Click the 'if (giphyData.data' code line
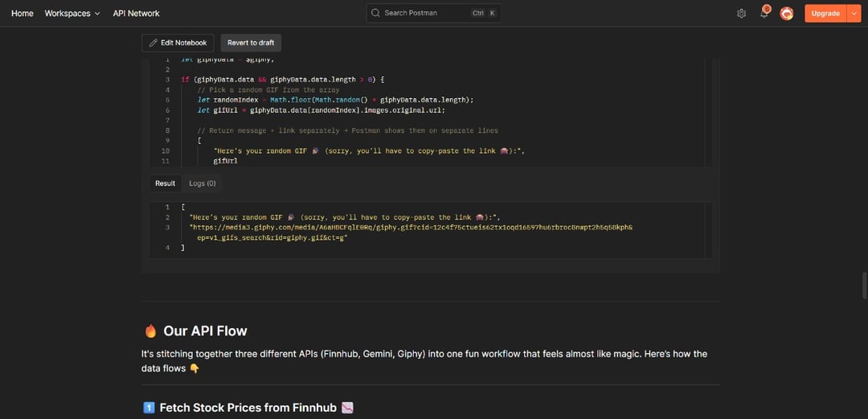 tap(282, 80)
